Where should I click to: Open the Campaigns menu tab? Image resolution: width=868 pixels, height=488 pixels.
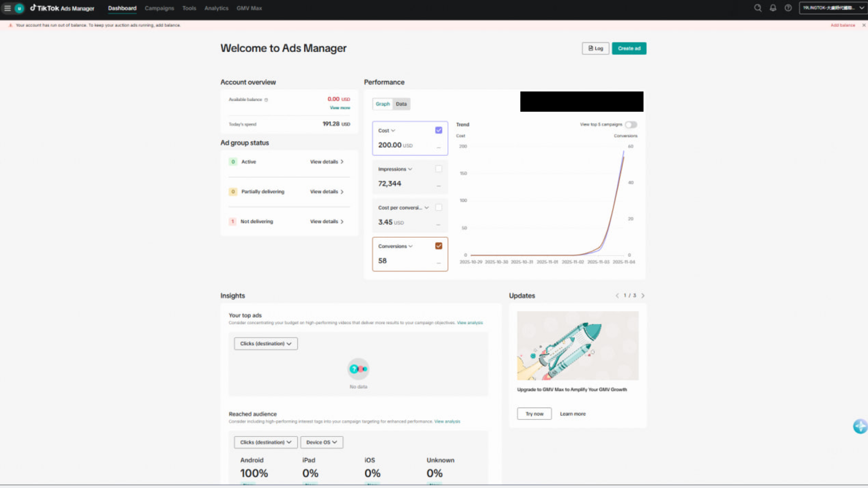click(x=159, y=8)
